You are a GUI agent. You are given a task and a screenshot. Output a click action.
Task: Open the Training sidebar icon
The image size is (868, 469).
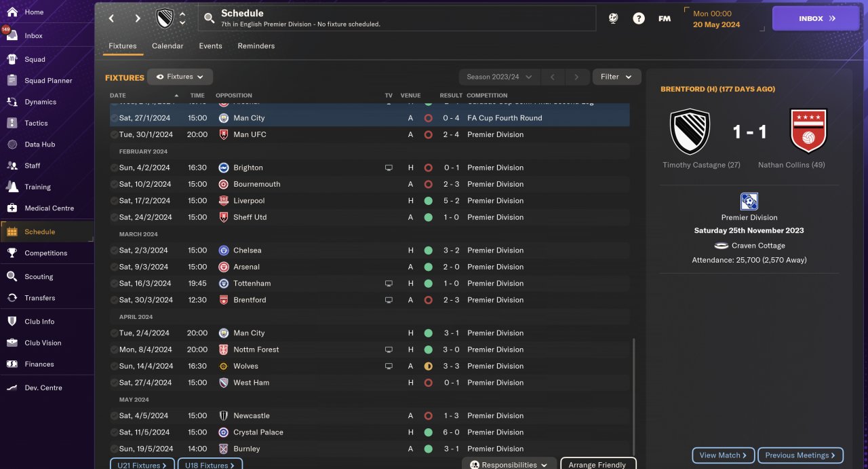tap(12, 187)
